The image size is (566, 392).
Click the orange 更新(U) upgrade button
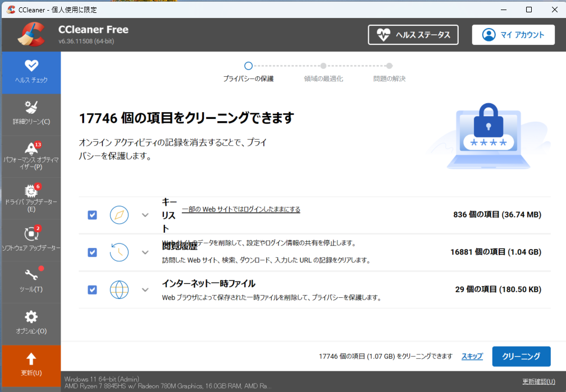[31, 366]
